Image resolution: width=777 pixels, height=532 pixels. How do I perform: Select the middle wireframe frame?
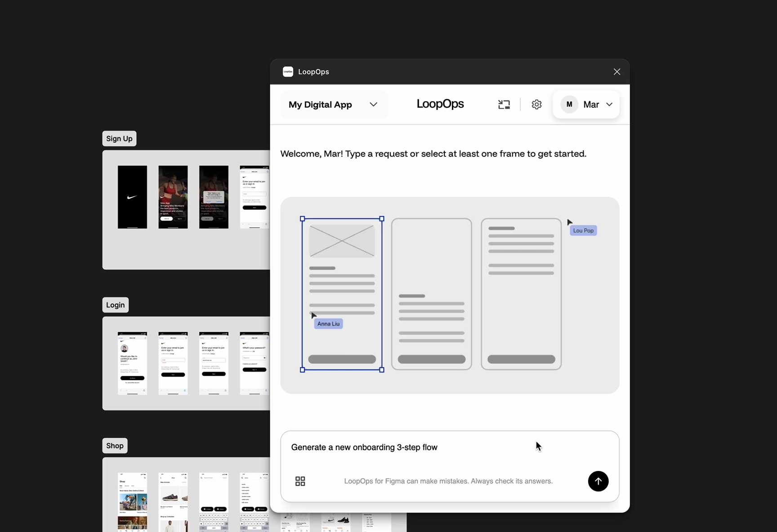tap(432, 294)
